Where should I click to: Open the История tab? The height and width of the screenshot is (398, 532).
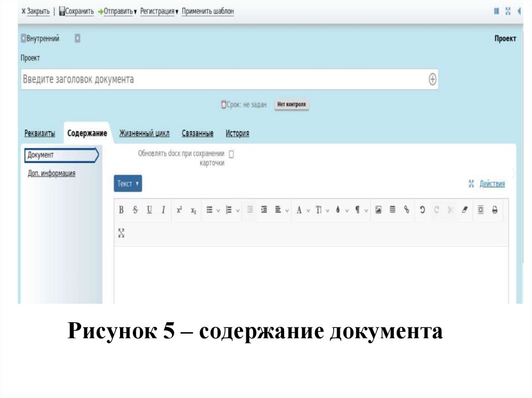pos(237,133)
